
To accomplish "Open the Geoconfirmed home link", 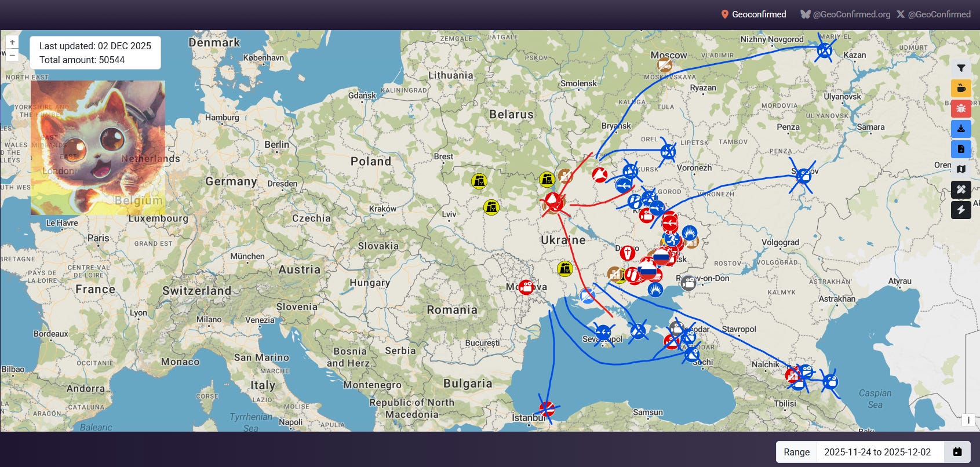I will point(753,14).
